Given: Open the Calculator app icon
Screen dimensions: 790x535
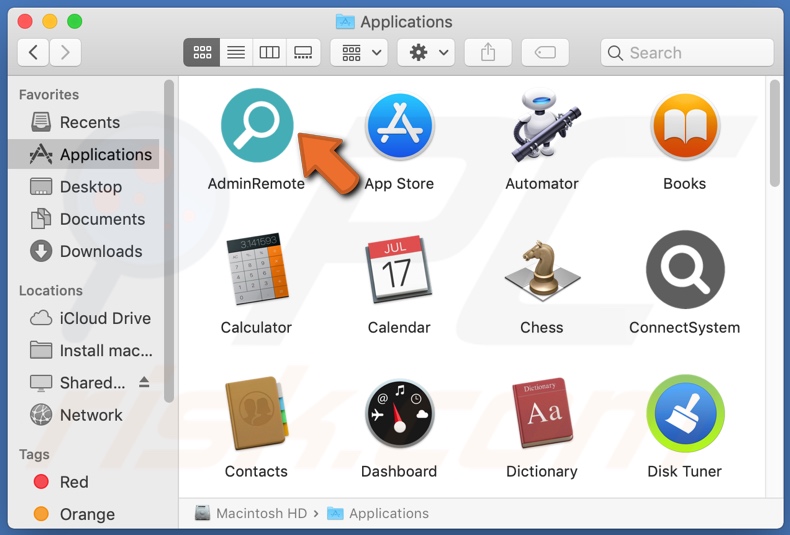Looking at the screenshot, I should point(257,270).
